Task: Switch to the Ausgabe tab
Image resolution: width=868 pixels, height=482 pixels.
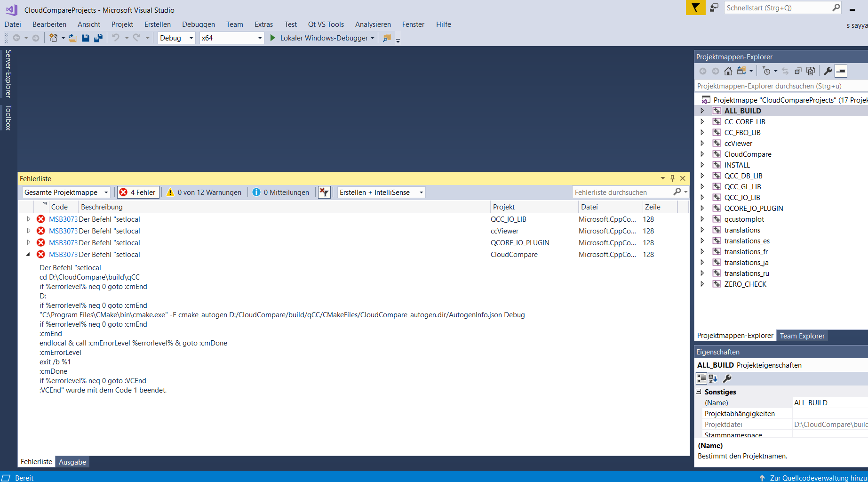Action: [x=72, y=462]
